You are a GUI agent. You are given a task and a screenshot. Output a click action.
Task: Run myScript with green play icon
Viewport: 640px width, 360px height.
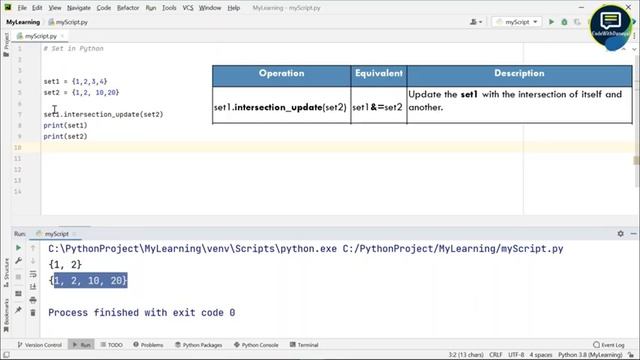point(551,22)
